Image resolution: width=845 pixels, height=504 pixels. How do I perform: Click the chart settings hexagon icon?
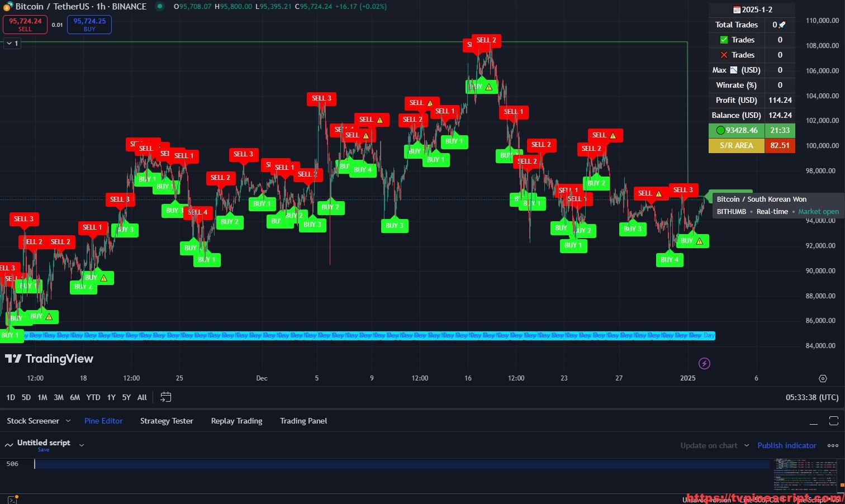(823, 378)
